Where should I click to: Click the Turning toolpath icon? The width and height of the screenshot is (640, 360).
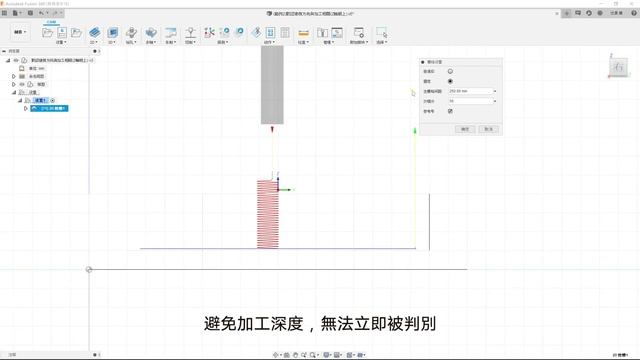[171, 32]
